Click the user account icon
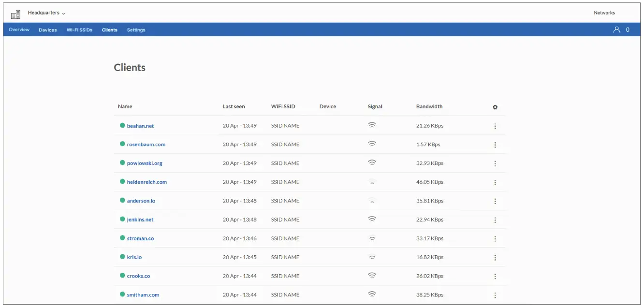The width and height of the screenshot is (644, 308). pyautogui.click(x=616, y=29)
